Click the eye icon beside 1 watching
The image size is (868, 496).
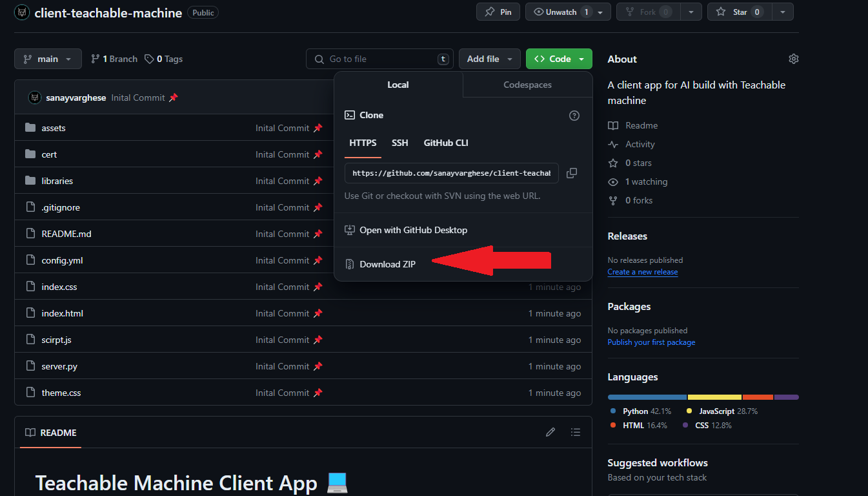pos(613,181)
